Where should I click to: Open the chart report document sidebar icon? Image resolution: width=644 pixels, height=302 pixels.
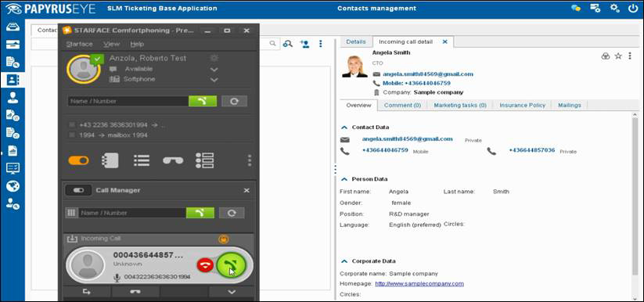click(x=13, y=150)
